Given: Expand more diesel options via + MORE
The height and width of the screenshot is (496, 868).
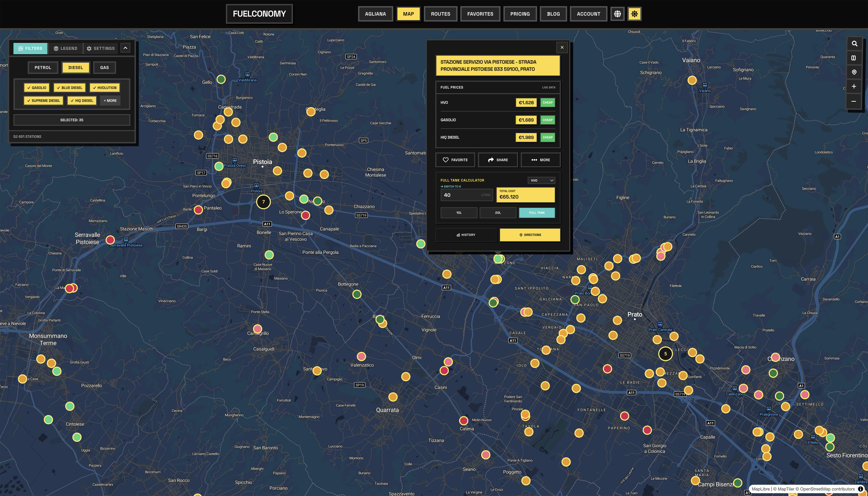Looking at the screenshot, I should (x=110, y=100).
